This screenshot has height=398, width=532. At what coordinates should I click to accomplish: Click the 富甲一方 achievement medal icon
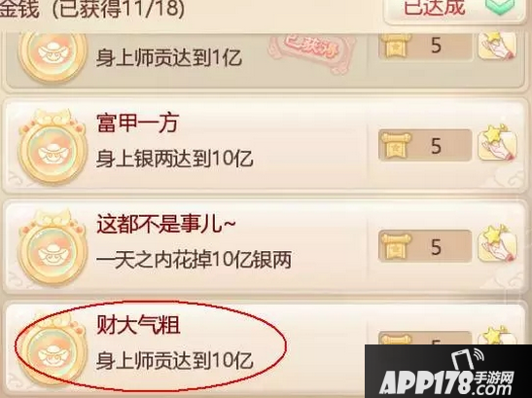point(52,147)
